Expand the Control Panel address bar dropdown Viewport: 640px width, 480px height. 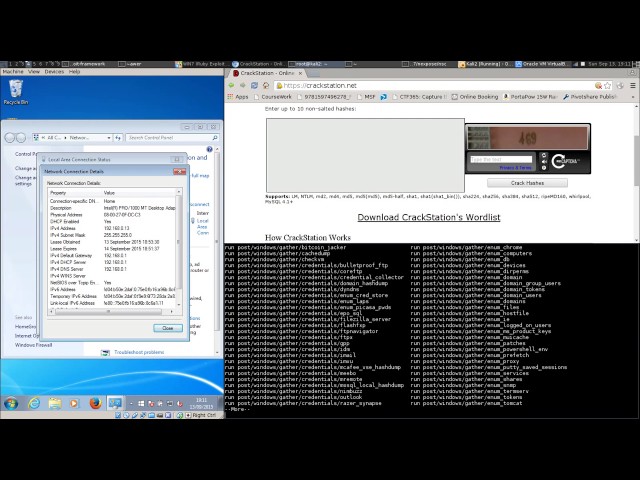tap(109, 138)
